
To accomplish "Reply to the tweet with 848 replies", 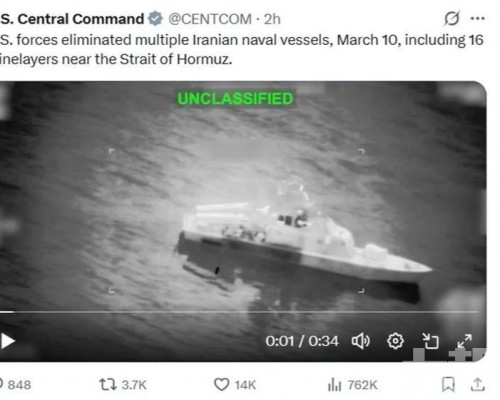I will tap(16, 385).
